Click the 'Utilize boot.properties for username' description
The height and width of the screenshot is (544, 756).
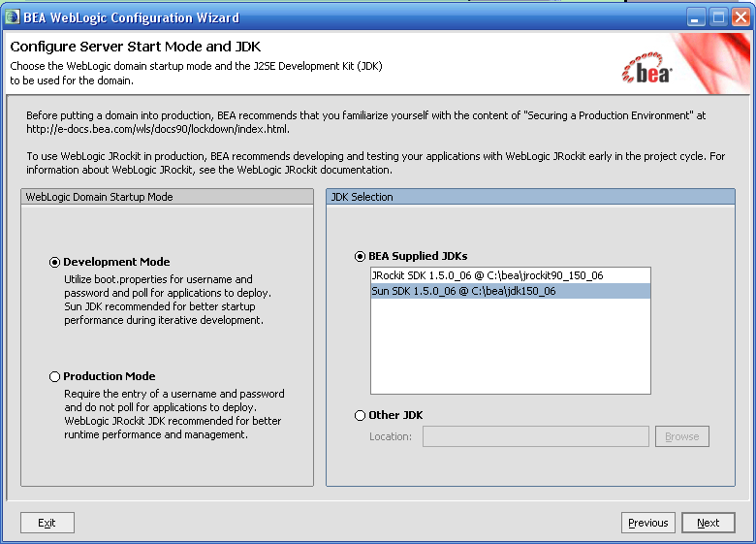168,300
